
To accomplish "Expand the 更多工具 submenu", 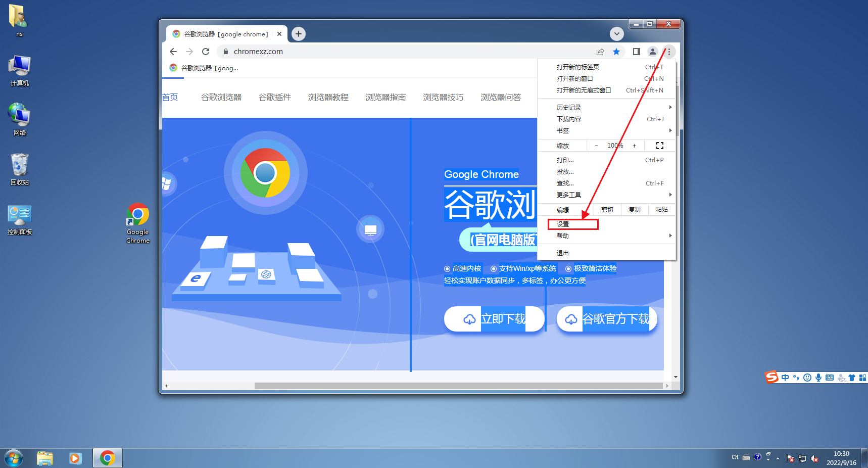I will pyautogui.click(x=606, y=195).
